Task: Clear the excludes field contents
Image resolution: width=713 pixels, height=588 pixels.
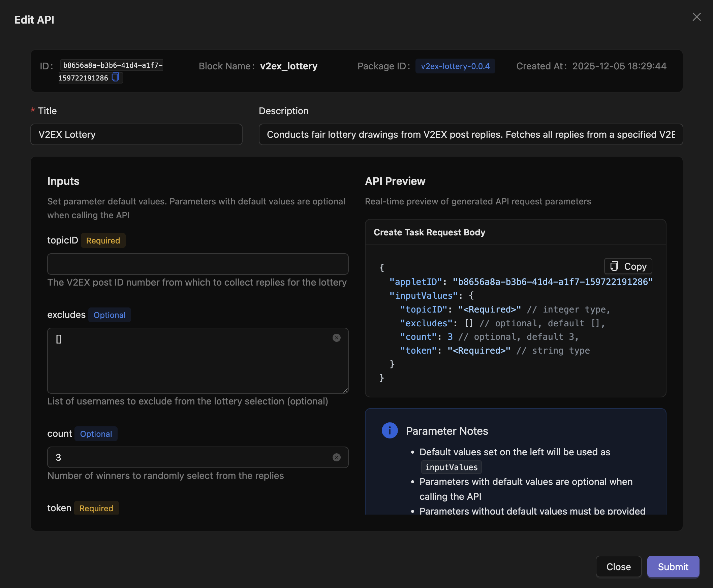Action: 337,338
